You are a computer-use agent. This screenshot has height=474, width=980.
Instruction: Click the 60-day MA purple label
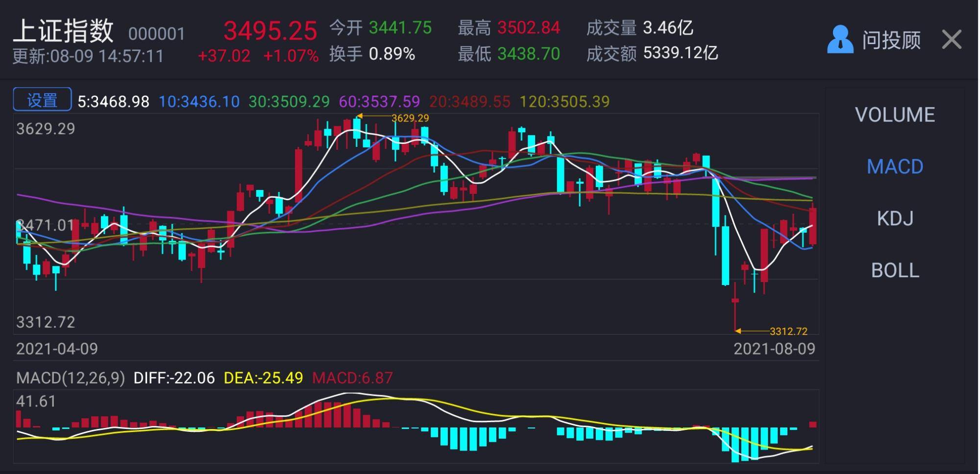pyautogui.click(x=379, y=102)
